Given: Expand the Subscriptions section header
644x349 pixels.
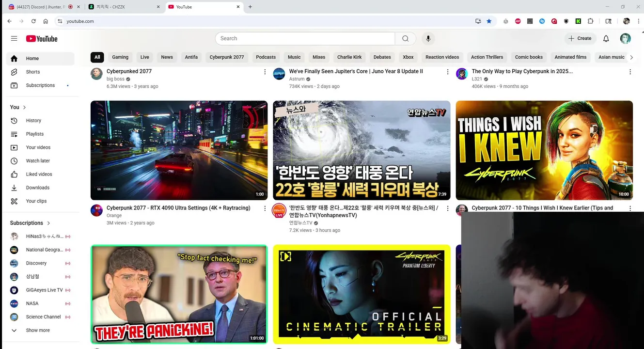Looking at the screenshot, I should [30, 223].
